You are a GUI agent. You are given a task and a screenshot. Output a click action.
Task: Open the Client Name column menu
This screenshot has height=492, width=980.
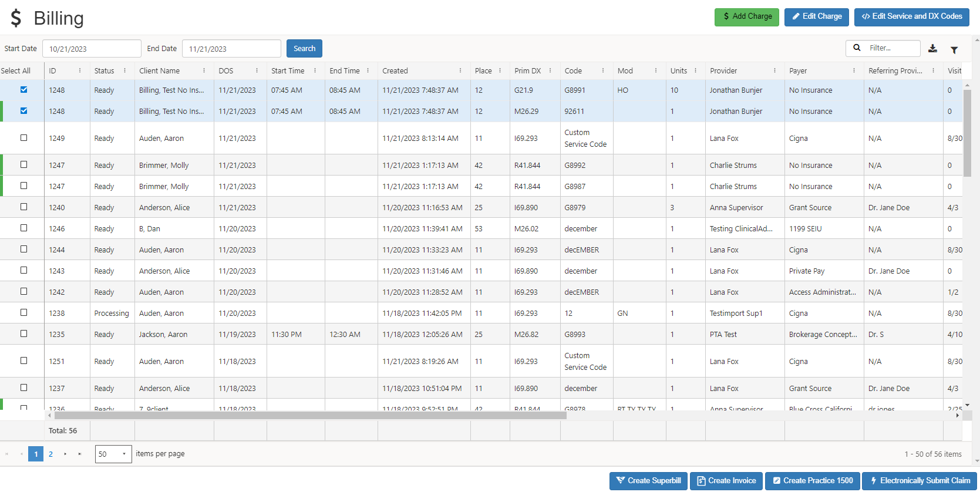click(204, 70)
